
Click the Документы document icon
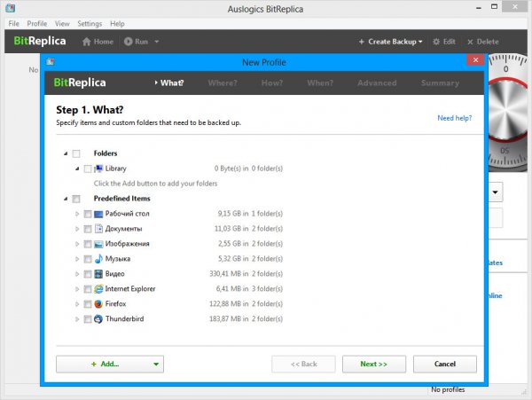click(x=98, y=229)
